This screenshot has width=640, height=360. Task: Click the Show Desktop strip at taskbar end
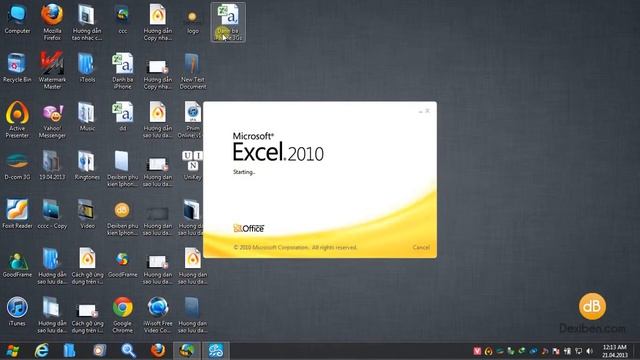pyautogui.click(x=637, y=351)
